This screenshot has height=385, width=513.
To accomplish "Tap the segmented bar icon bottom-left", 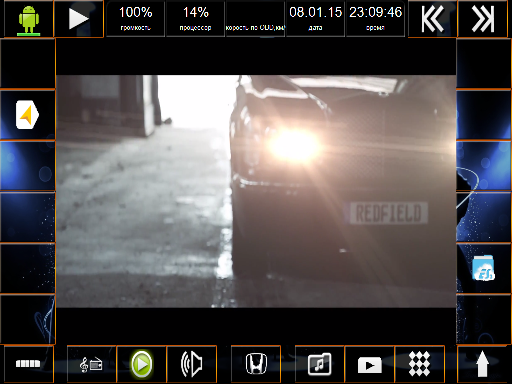I will (28, 364).
